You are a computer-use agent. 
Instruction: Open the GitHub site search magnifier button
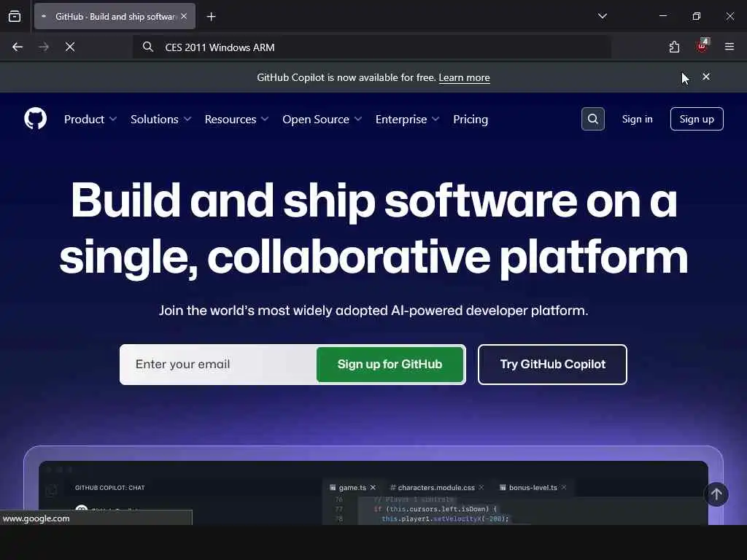[592, 119]
